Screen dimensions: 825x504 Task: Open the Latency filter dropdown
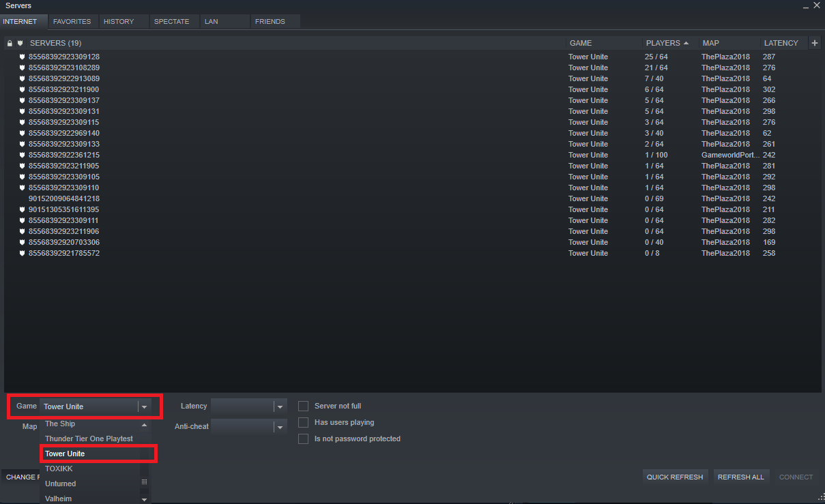248,406
